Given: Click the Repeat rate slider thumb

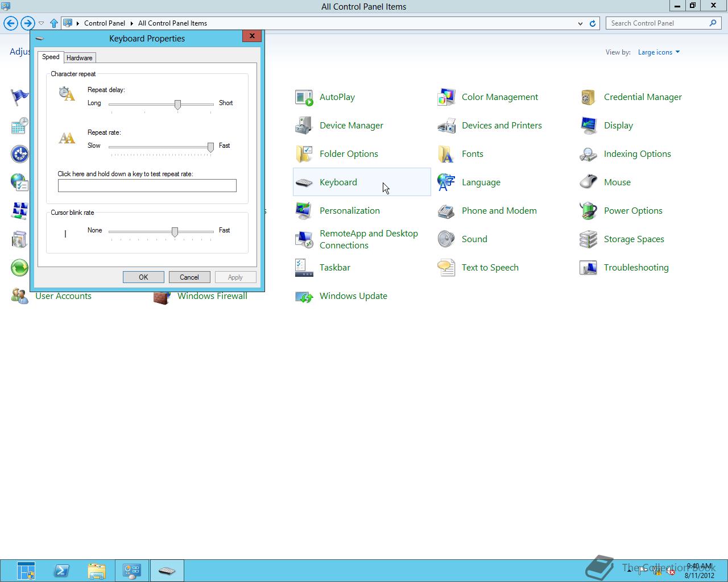Looking at the screenshot, I should [210, 147].
